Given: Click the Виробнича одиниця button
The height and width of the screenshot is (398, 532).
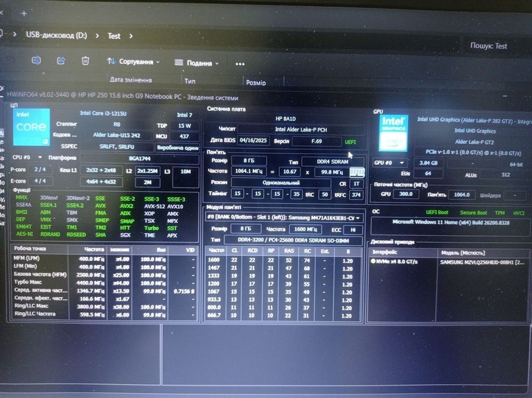Looking at the screenshot, I should point(177,147).
